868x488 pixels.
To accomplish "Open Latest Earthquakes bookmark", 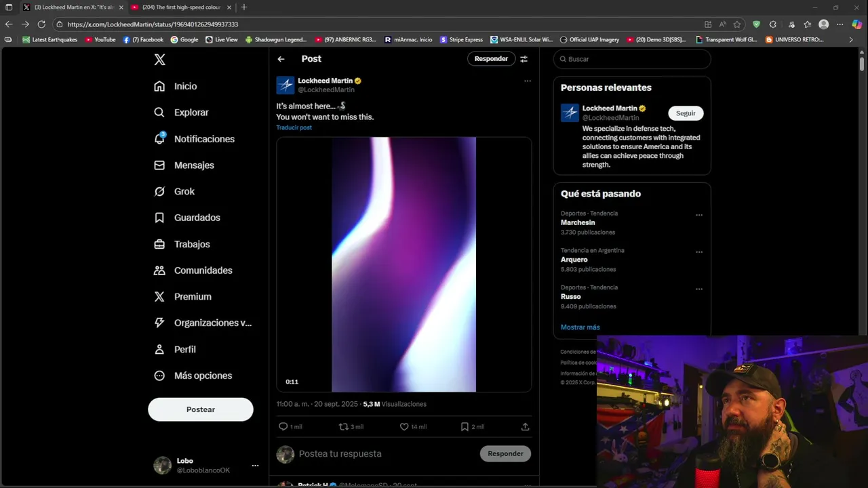I will [x=50, y=39].
